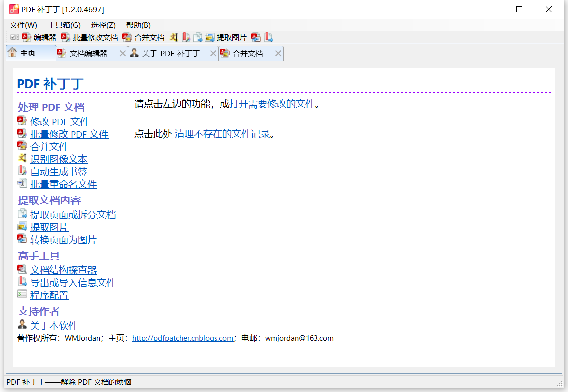Close the 合并文档 tab
The image size is (568, 392).
pyautogui.click(x=278, y=53)
